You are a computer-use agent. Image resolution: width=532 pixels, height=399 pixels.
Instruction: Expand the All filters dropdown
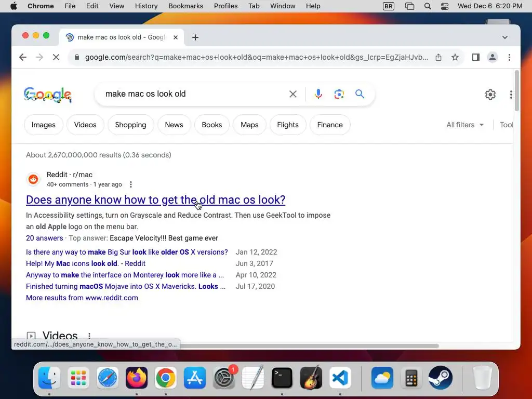tap(465, 125)
